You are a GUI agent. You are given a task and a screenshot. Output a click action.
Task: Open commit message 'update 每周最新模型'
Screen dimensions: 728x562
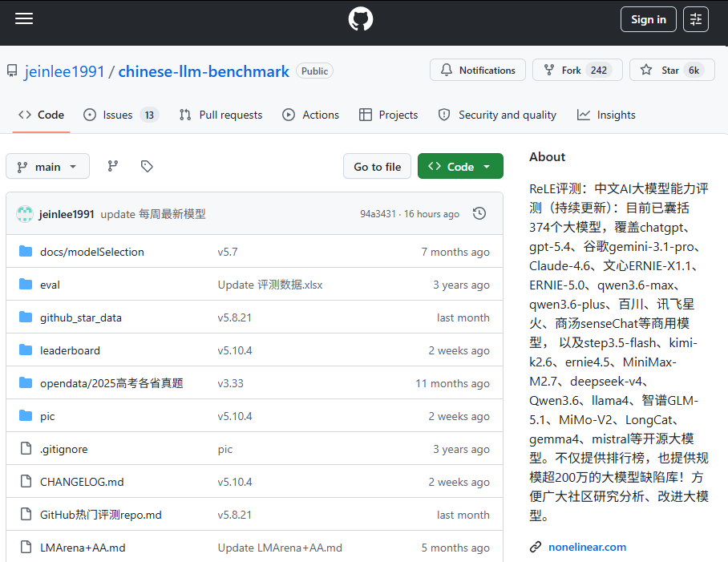click(x=153, y=214)
